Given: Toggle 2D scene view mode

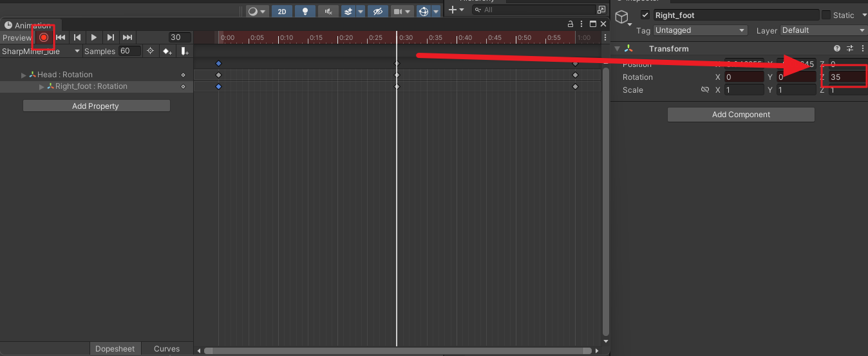Looking at the screenshot, I should [x=281, y=11].
